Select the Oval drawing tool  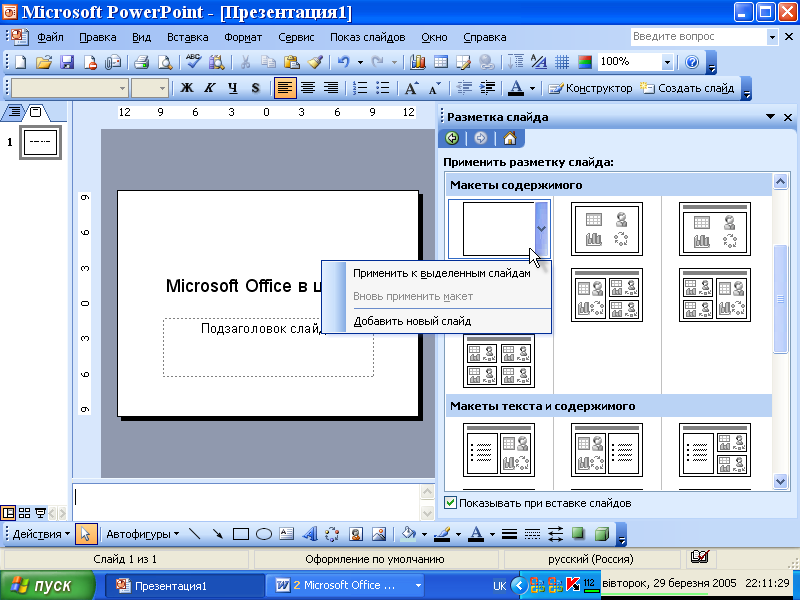coord(263,534)
